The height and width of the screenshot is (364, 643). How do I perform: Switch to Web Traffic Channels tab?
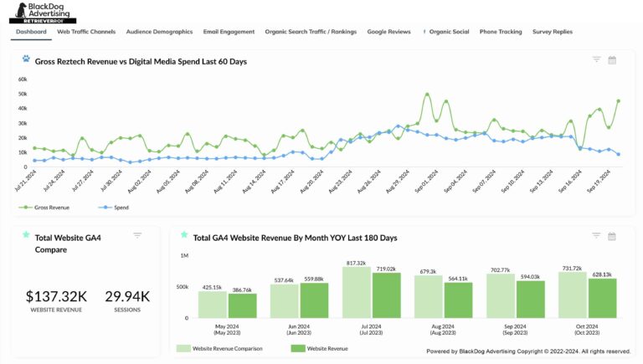[x=86, y=32]
